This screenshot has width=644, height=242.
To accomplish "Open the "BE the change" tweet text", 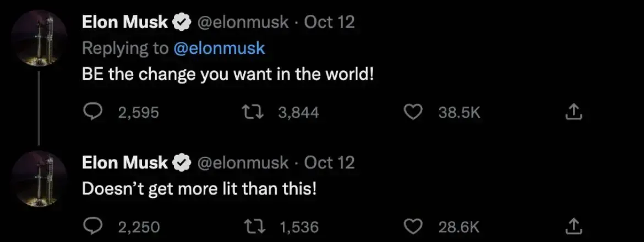I will [228, 74].
